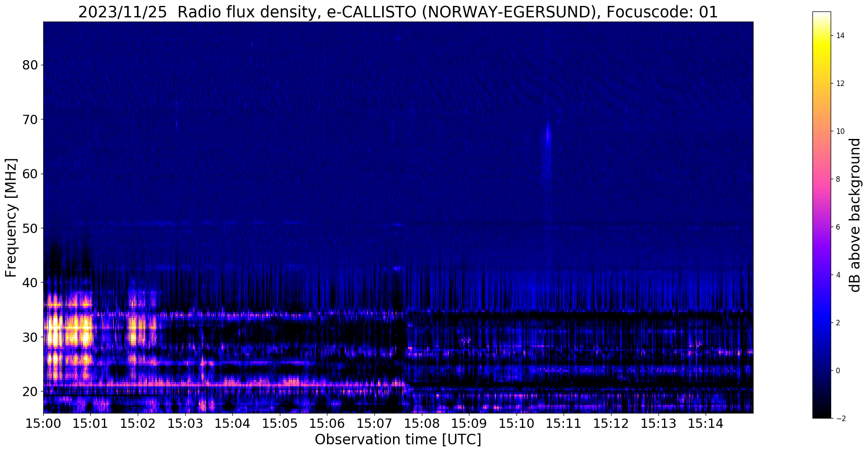The width and height of the screenshot is (868, 452).
Task: Click the 15:13 time tick label
Action: pos(659,423)
